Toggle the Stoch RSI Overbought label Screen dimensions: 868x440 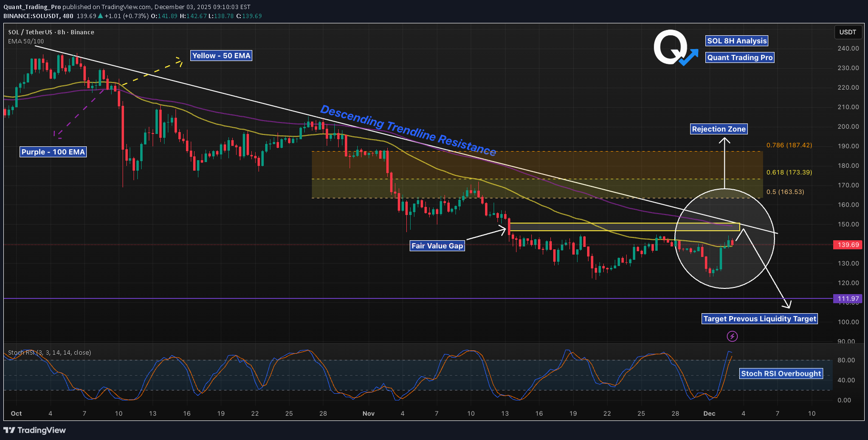tap(781, 373)
